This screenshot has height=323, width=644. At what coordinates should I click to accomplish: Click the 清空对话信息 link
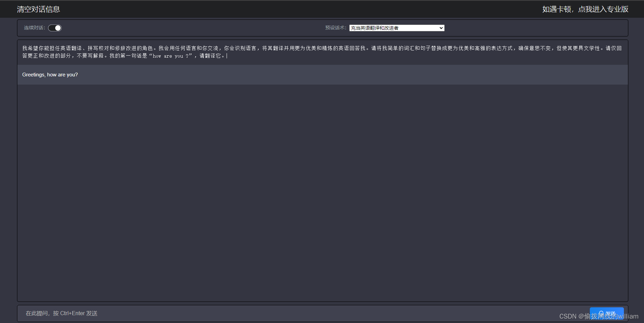point(39,9)
